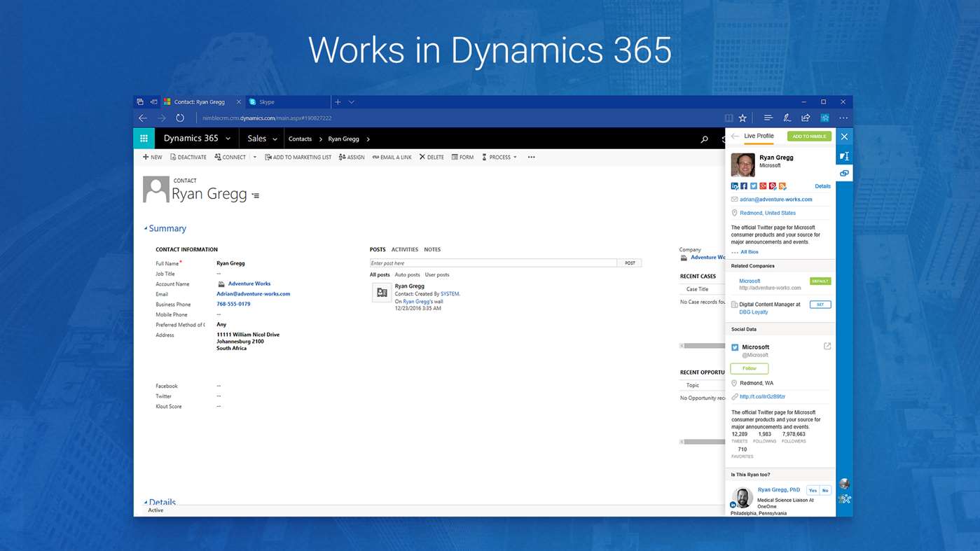Click the search magnifier in the navigation bar

coord(704,139)
